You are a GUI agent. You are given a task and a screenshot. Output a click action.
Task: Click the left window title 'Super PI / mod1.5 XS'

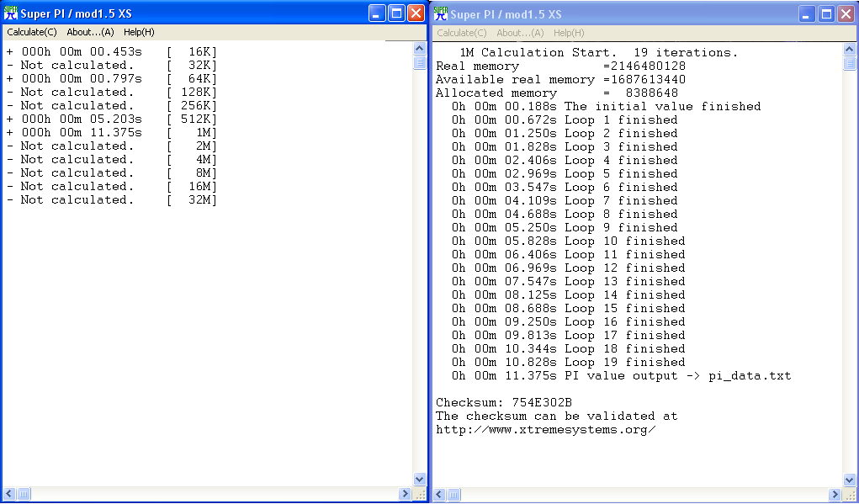(x=77, y=13)
